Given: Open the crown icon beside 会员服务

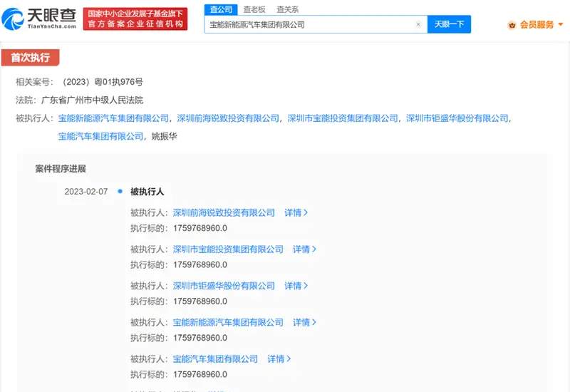Looking at the screenshot, I should [x=512, y=25].
